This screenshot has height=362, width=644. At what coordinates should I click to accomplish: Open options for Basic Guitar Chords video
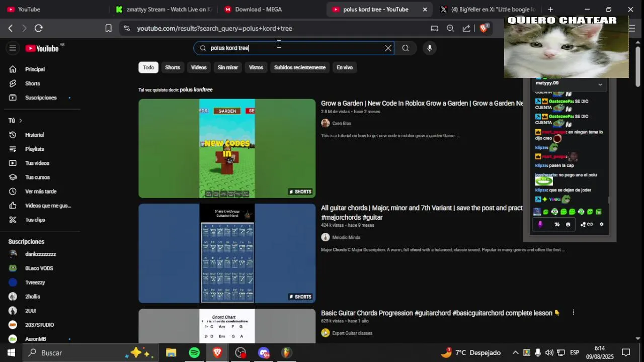[573, 313]
